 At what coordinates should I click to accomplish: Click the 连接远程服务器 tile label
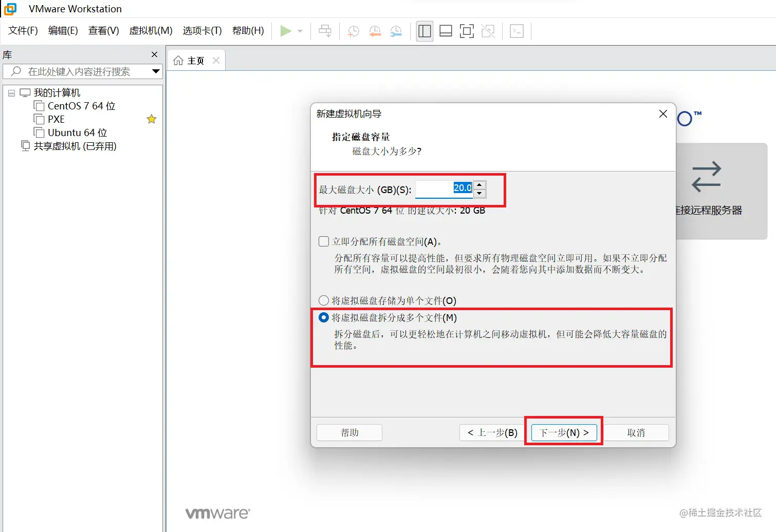tap(709, 210)
